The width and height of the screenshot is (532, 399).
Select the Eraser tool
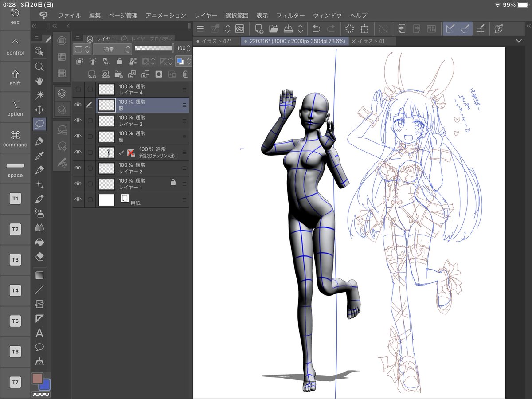coord(39,256)
